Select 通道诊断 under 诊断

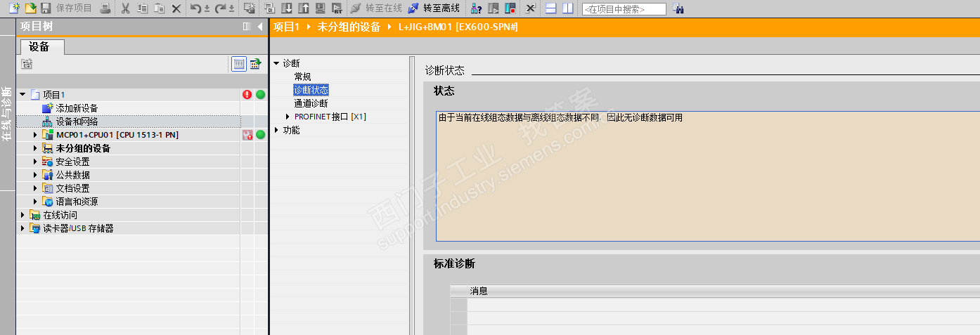[x=311, y=103]
